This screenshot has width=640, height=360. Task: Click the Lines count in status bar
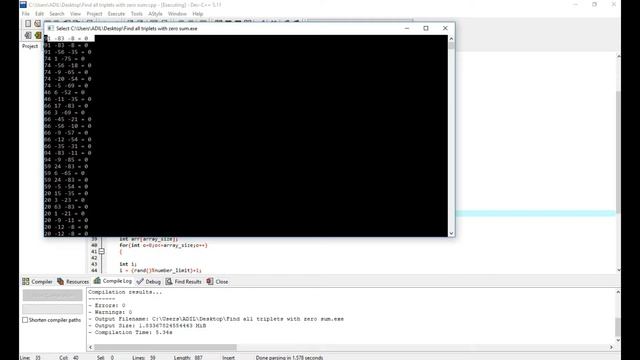(144, 358)
